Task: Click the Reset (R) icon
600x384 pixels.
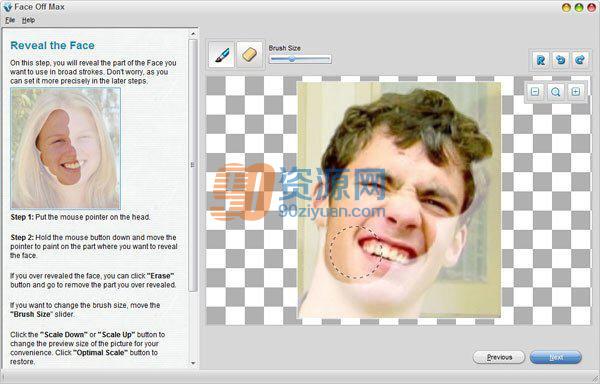Action: 541,60
